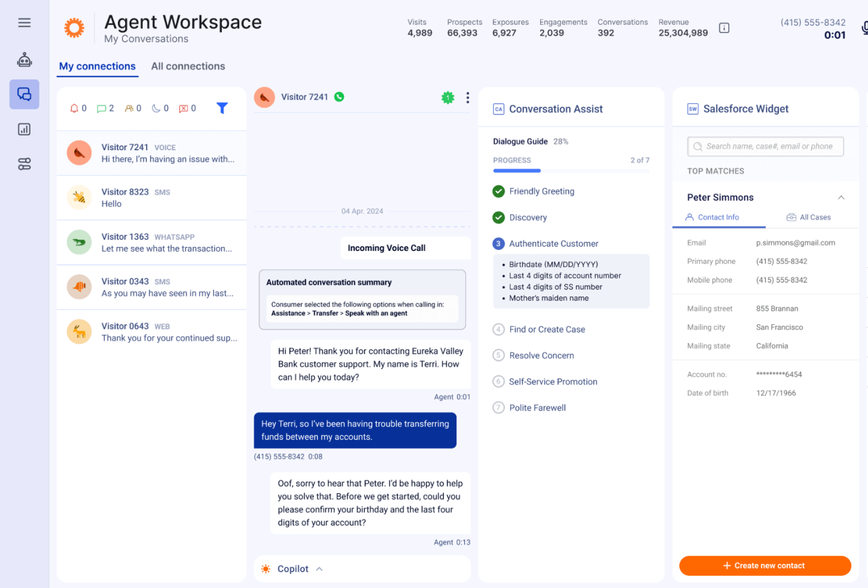Image resolution: width=868 pixels, height=588 pixels.
Task: Open the All Cases tab
Action: tap(808, 217)
